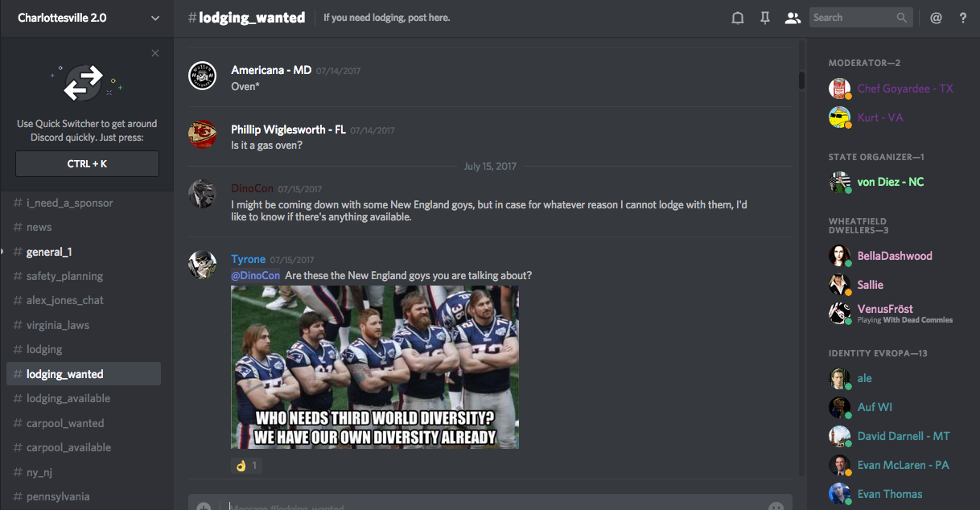Screen dimensions: 980x510
Task: Click the @DinoCon mention link
Action: pyautogui.click(x=255, y=275)
